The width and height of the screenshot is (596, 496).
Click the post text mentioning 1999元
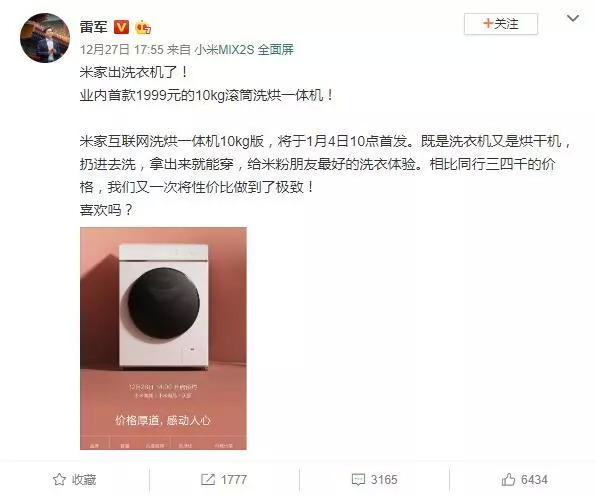coord(206,95)
